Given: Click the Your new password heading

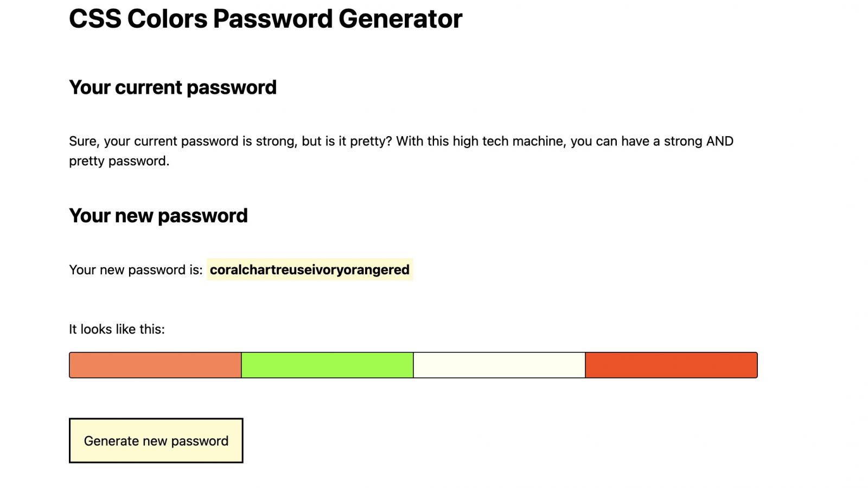Looking at the screenshot, I should 158,215.
